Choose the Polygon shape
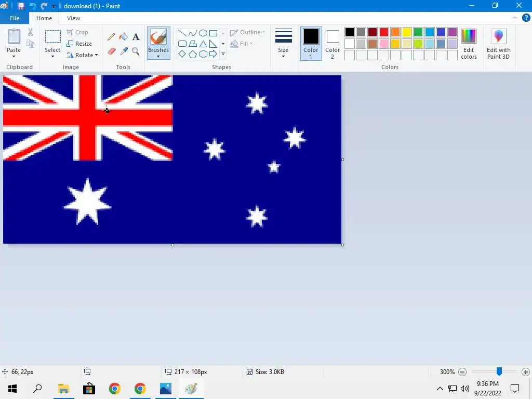Viewport: 532px width, 399px height. 192,44
